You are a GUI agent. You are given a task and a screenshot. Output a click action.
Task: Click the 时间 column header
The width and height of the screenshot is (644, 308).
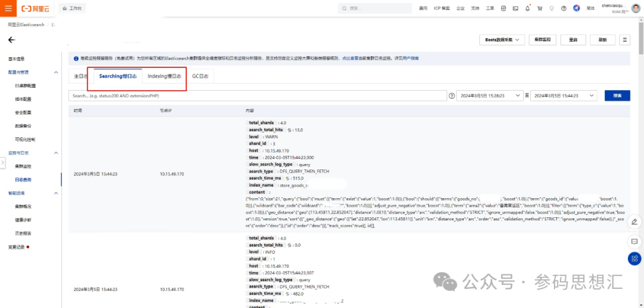77,111
